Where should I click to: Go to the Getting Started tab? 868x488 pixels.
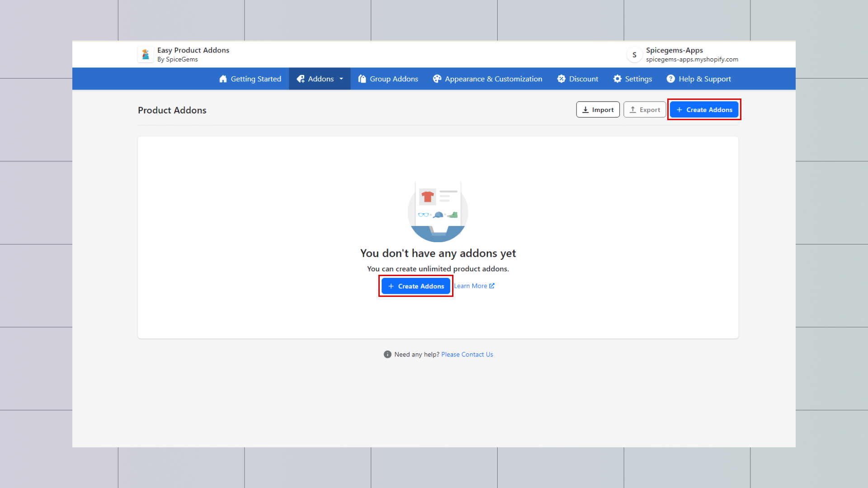pyautogui.click(x=255, y=79)
